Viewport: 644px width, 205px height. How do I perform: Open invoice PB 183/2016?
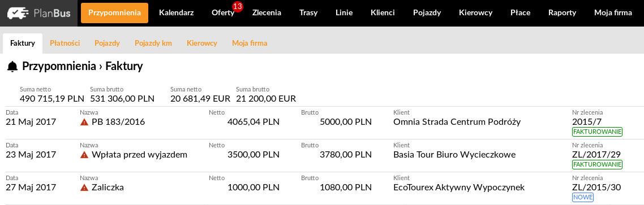click(x=118, y=122)
